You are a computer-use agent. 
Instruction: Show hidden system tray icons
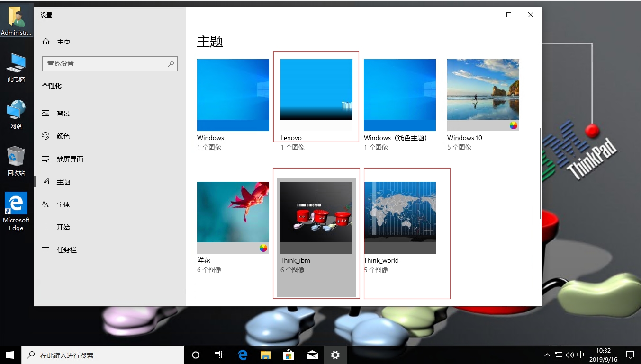click(547, 355)
